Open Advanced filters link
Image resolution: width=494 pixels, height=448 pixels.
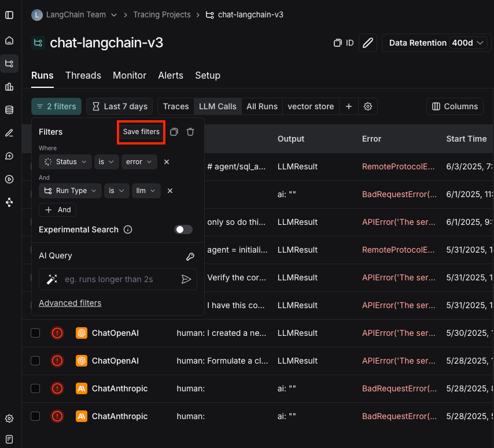(x=70, y=303)
